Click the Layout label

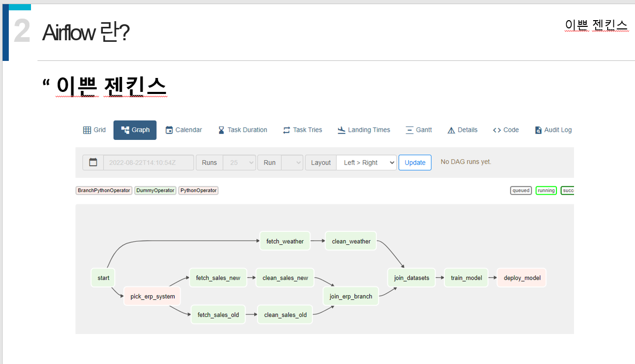click(321, 163)
